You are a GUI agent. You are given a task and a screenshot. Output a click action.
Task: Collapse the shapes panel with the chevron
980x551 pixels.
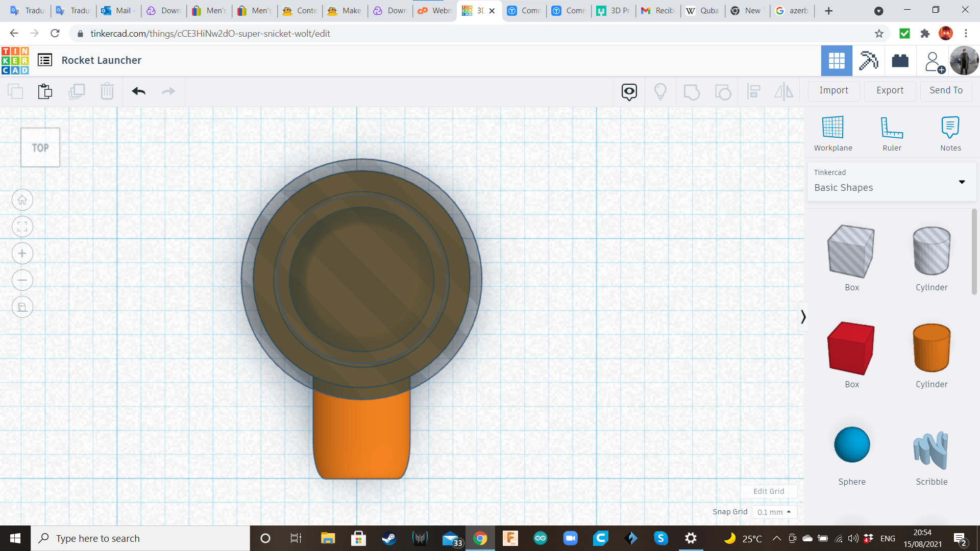(x=803, y=317)
